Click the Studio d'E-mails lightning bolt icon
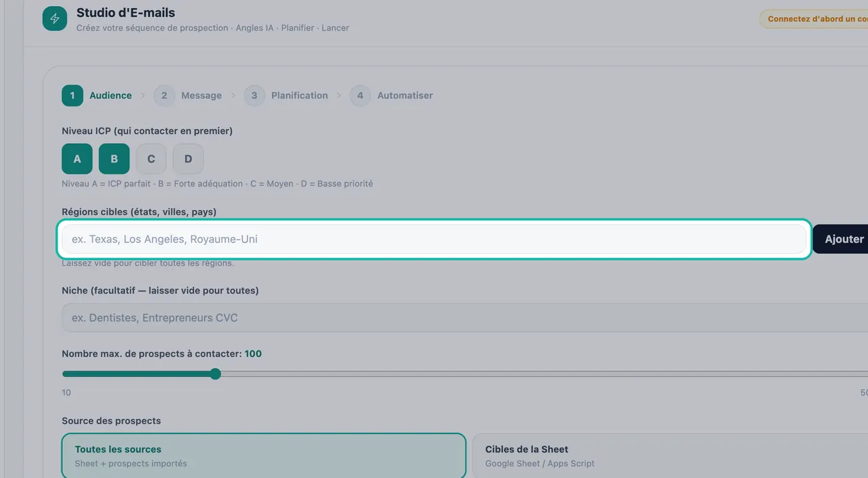This screenshot has width=868, height=478. coord(55,18)
